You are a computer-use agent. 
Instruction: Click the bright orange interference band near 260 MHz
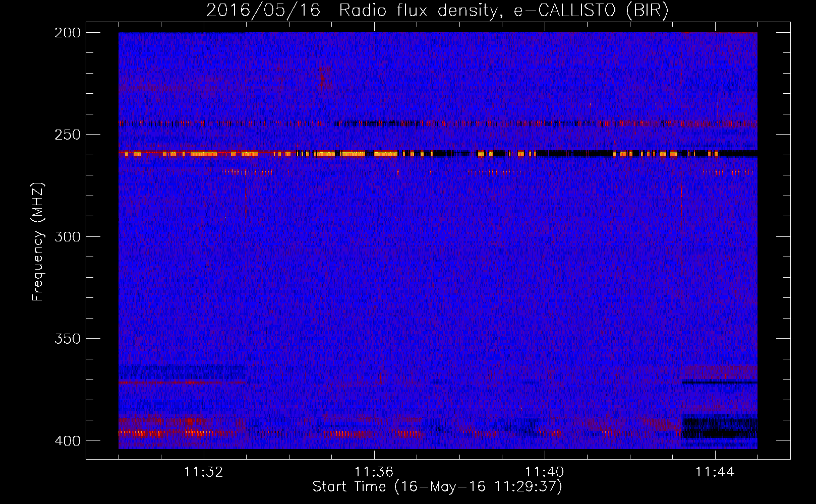click(438, 153)
